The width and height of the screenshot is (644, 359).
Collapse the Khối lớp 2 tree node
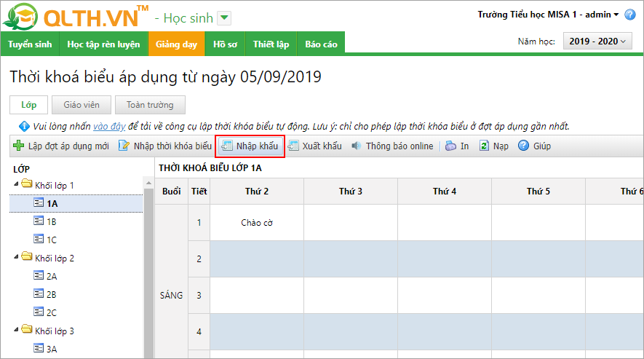(16, 258)
